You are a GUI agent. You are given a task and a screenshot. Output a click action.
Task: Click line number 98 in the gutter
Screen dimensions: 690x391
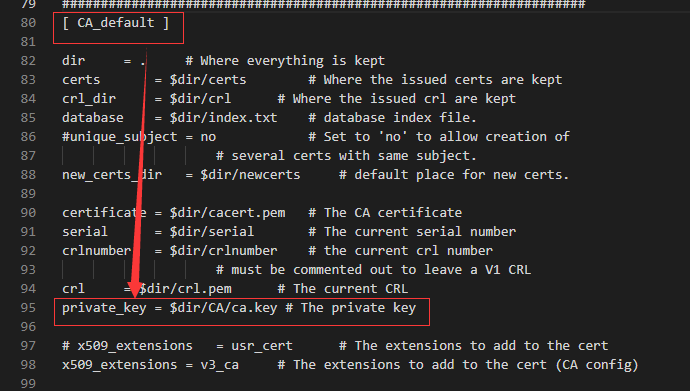pyautogui.click(x=28, y=365)
